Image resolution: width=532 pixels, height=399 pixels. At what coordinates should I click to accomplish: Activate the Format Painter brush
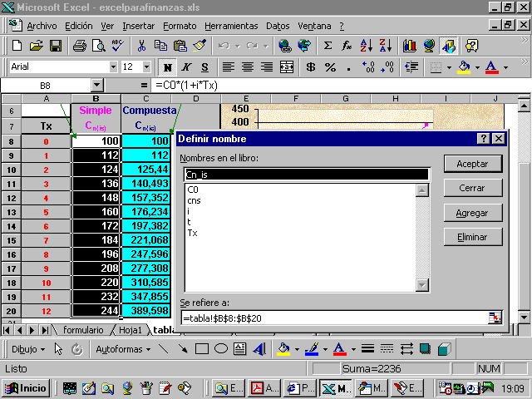point(199,46)
